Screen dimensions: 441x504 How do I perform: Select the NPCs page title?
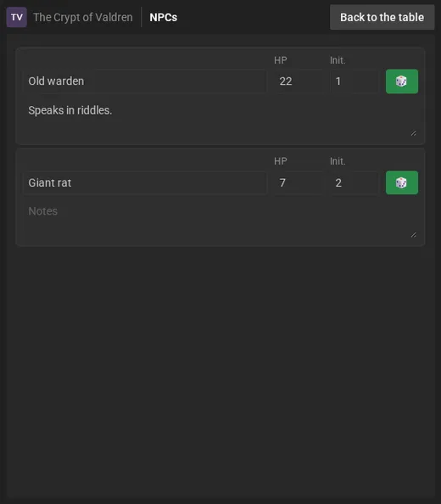point(163,17)
